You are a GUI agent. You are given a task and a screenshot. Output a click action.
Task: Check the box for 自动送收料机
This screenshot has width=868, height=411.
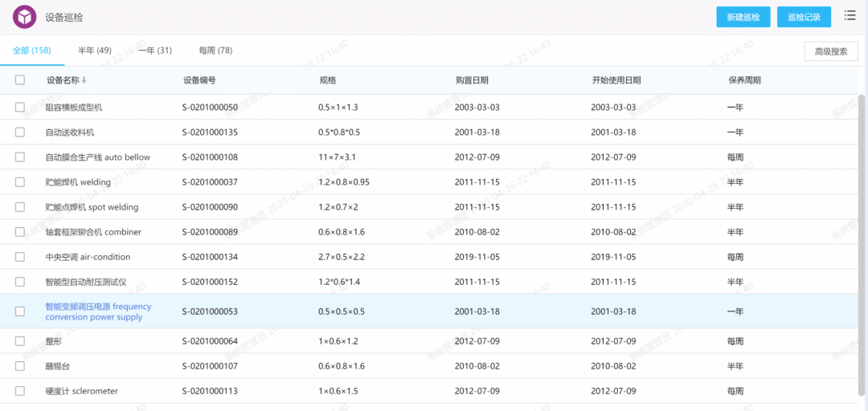[20, 132]
